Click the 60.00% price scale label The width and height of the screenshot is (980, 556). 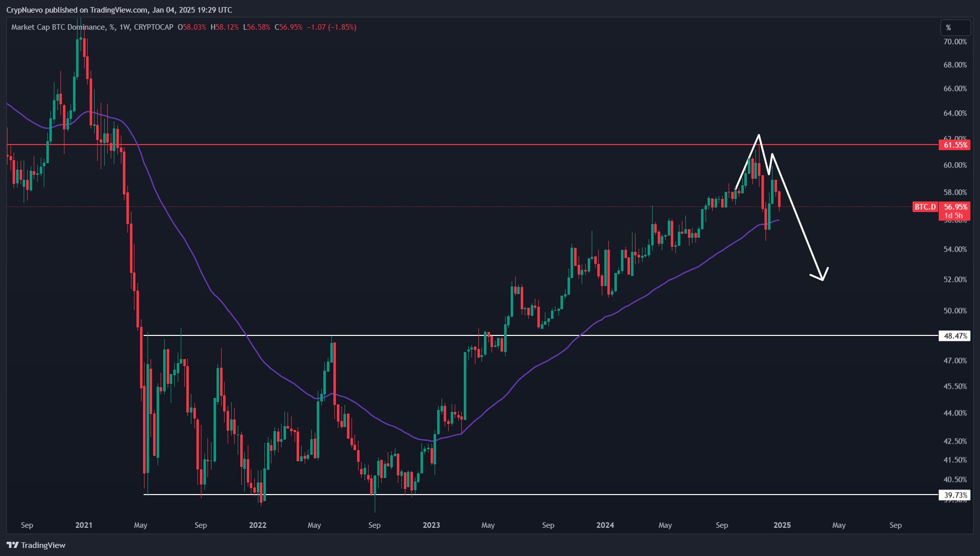pyautogui.click(x=955, y=165)
